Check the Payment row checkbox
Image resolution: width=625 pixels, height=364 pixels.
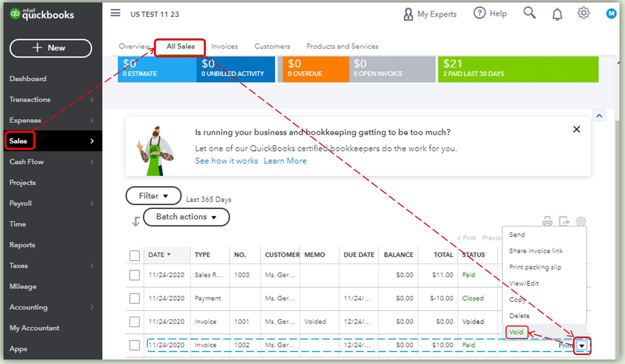click(134, 299)
